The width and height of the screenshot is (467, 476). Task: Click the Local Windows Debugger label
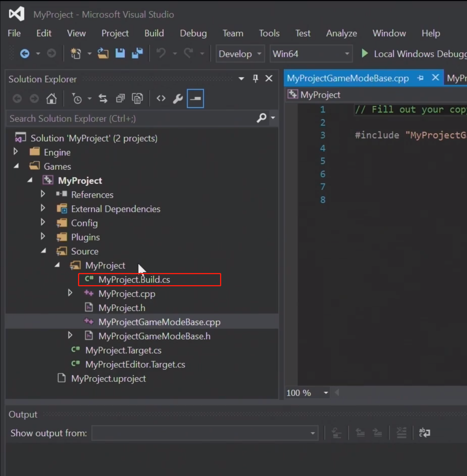click(x=420, y=54)
